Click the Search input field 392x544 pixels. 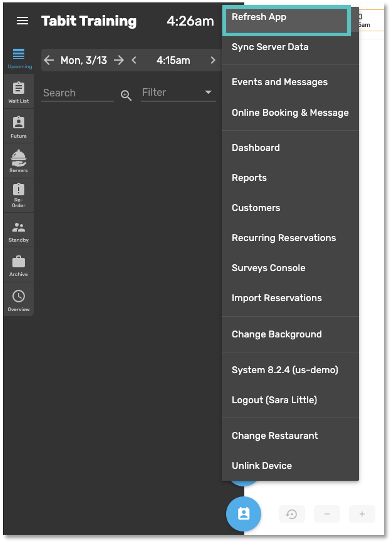pyautogui.click(x=77, y=93)
